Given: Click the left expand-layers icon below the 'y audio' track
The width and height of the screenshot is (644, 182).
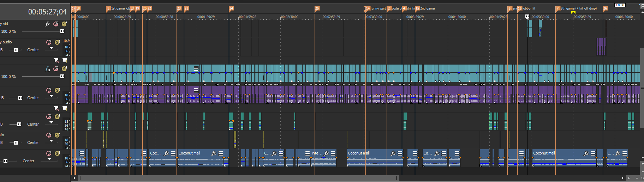Looking at the screenshot, I should coord(56,60).
